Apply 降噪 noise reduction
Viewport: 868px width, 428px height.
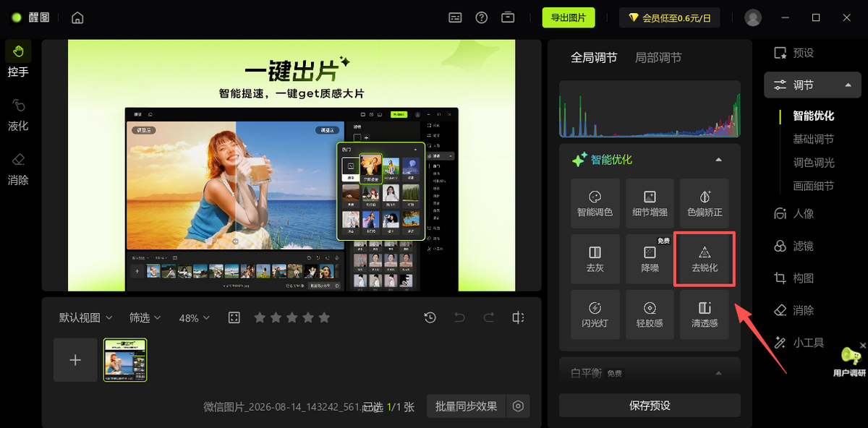(x=650, y=259)
